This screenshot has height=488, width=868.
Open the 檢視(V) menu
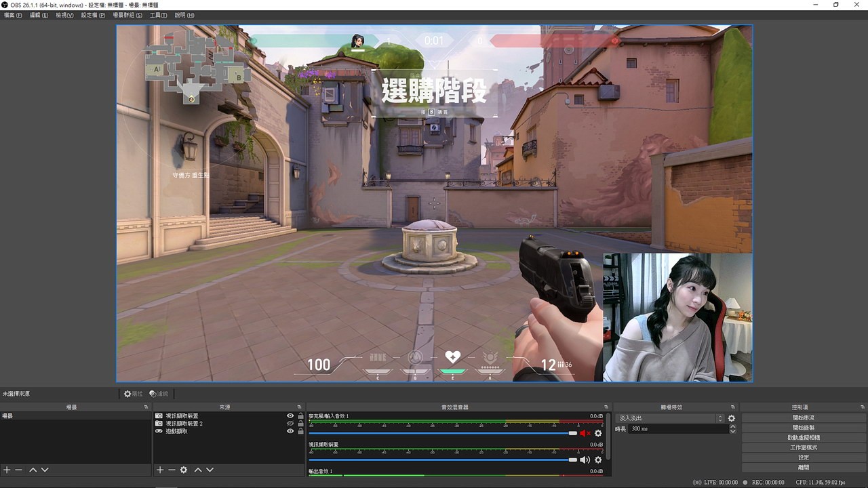64,15
